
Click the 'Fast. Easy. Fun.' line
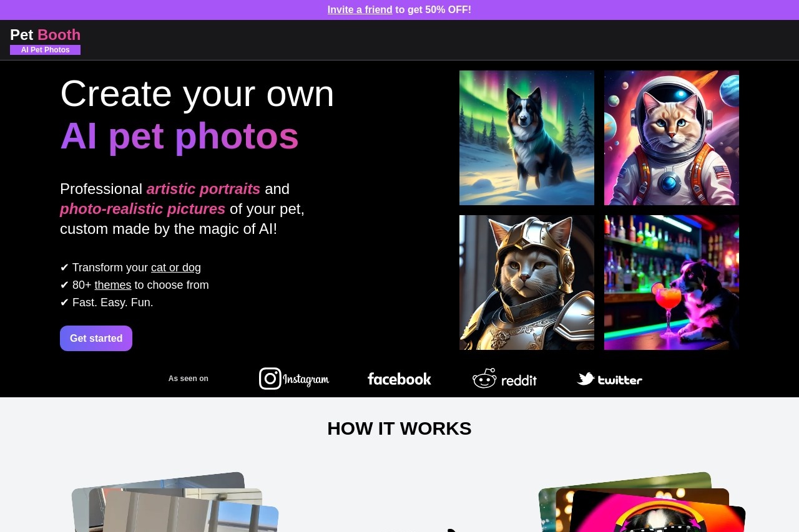(107, 302)
